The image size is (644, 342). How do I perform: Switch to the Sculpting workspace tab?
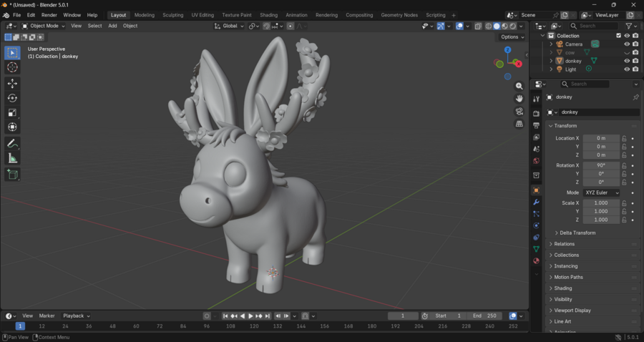click(172, 15)
